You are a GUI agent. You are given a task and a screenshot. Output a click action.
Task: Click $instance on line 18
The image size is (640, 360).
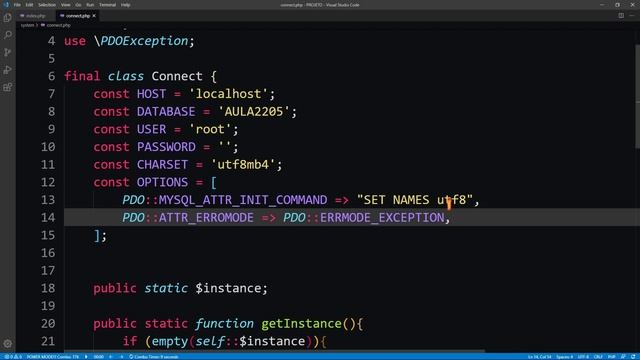tap(228, 288)
